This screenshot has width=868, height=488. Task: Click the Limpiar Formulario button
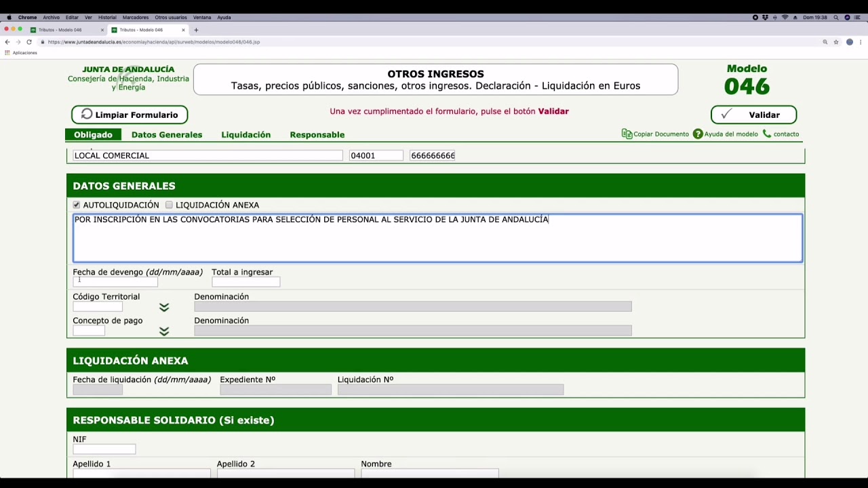[130, 115]
